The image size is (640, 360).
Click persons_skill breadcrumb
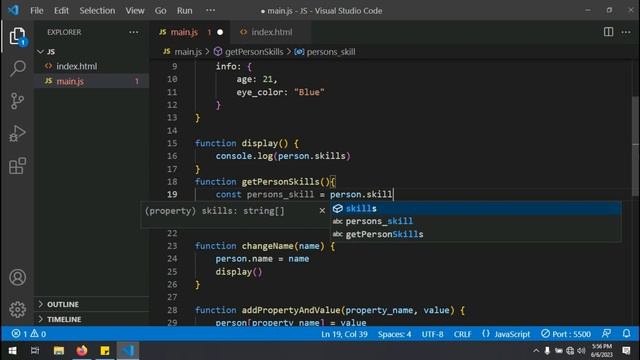coord(331,52)
